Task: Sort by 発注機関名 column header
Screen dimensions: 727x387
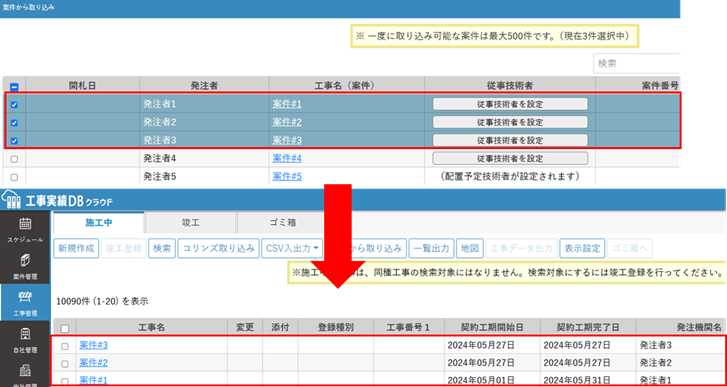Action: coord(682,327)
